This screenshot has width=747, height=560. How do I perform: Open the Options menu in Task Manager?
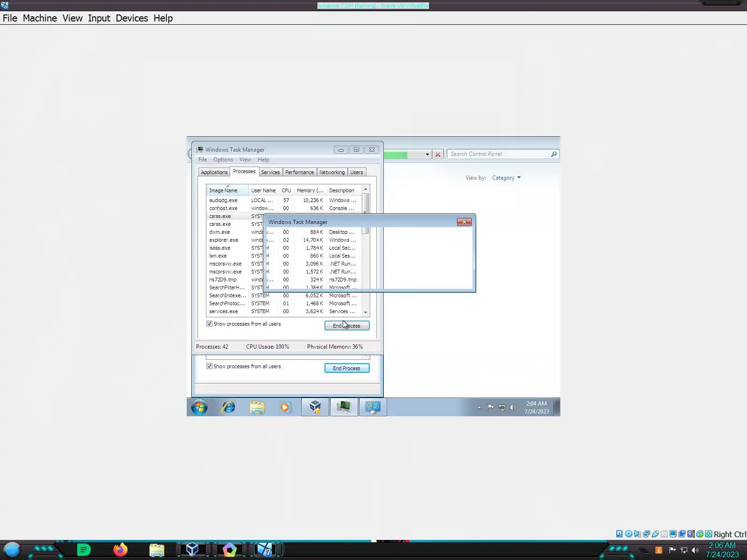(223, 160)
